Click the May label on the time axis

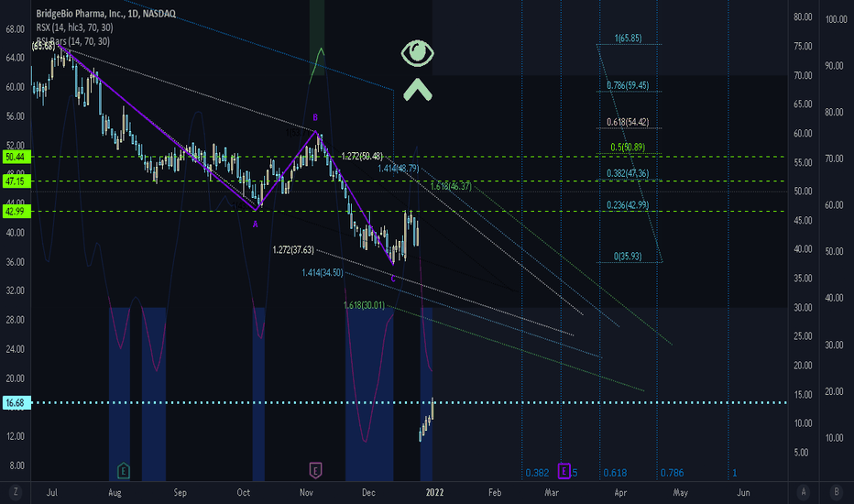coord(680,493)
